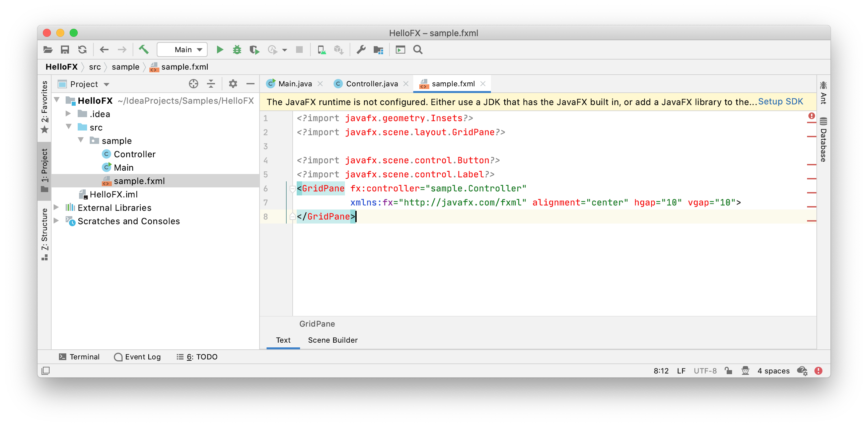This screenshot has height=427, width=868.
Task: Select HelloFX.iml in project tree
Action: [114, 194]
